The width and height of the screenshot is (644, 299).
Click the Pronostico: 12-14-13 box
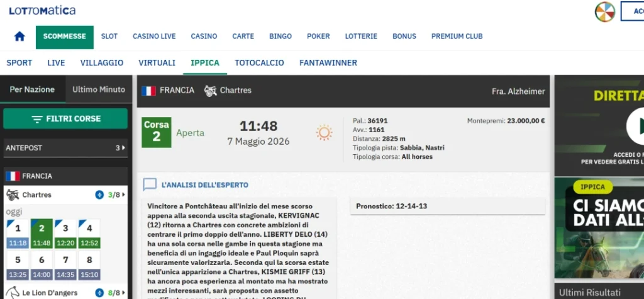(447, 206)
